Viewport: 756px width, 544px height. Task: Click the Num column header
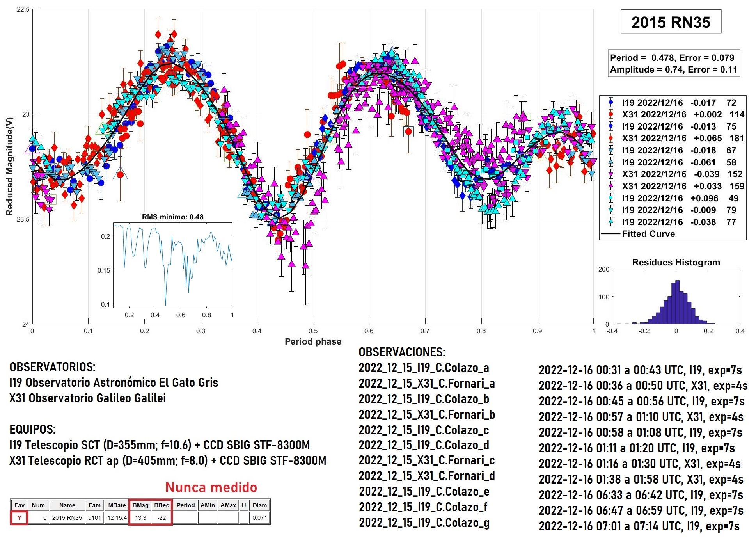click(x=38, y=505)
